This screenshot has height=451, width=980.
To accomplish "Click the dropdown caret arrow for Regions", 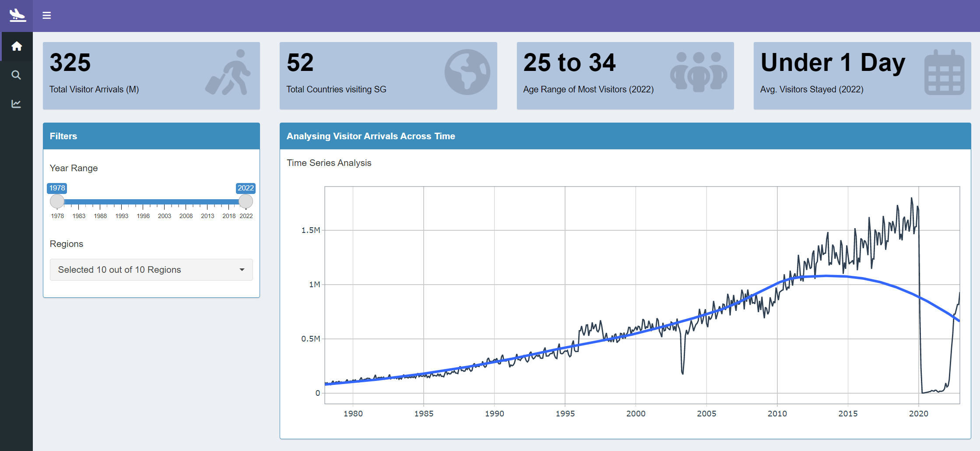I will point(242,270).
